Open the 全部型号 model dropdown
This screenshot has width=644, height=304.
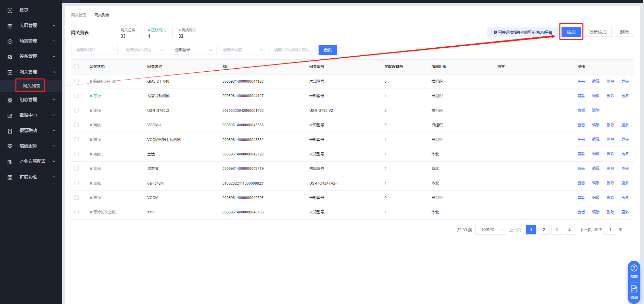193,50
